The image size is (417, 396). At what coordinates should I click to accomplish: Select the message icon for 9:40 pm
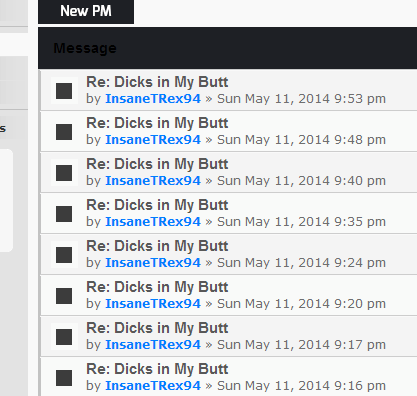pyautogui.click(x=64, y=173)
